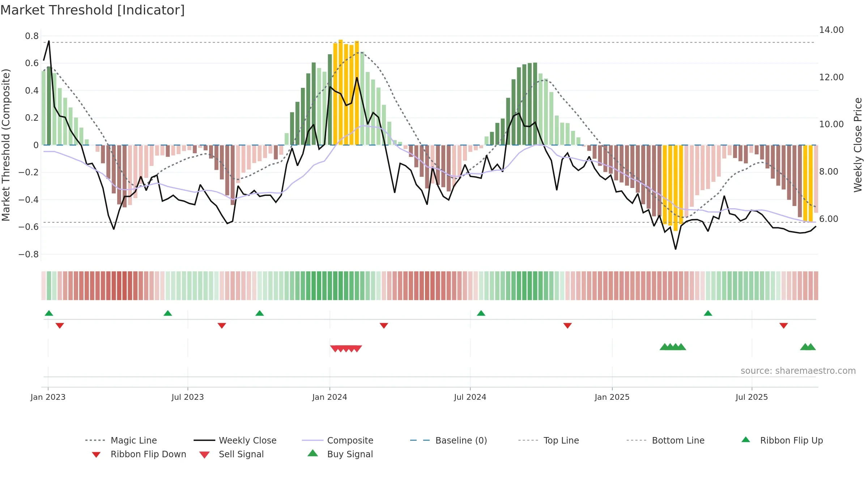Click the Jul 2024 x-axis label
The height and width of the screenshot is (488, 868).
click(470, 397)
